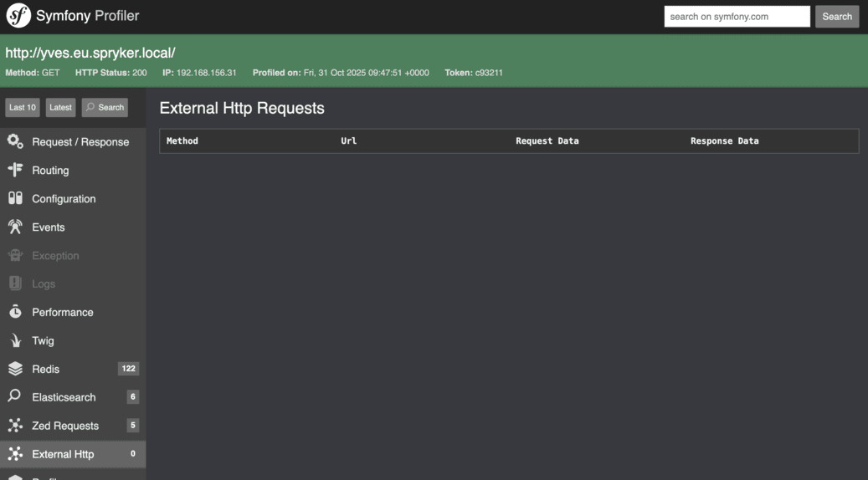Click the profiled URL link

pyautogui.click(x=90, y=53)
